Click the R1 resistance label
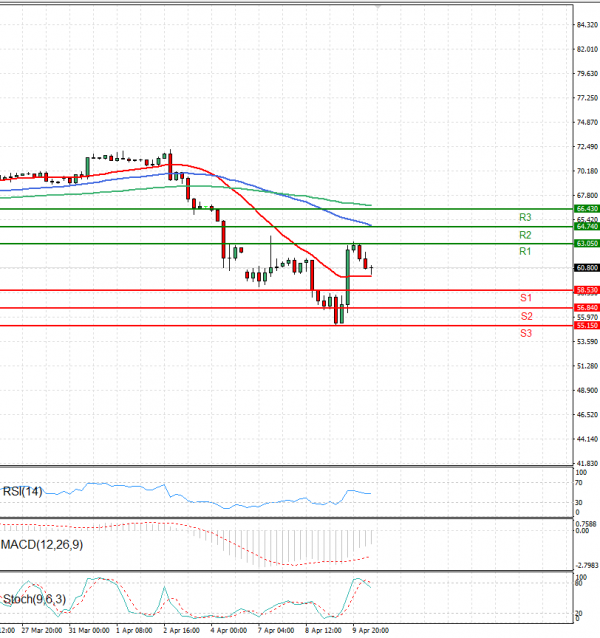Image resolution: width=600 pixels, height=638 pixels. [525, 251]
